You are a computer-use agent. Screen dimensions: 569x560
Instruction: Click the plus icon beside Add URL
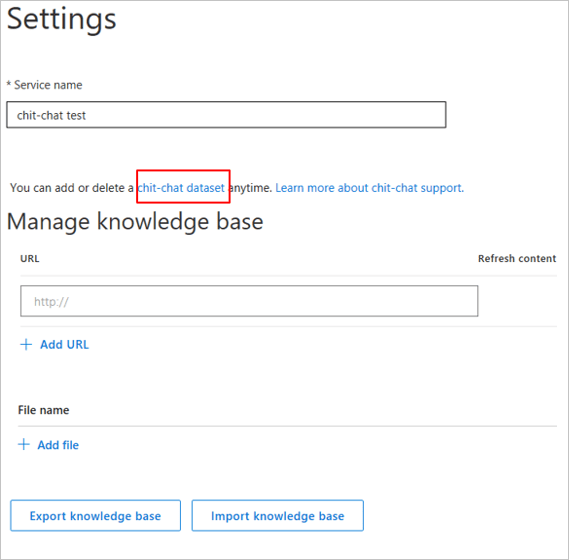pyautogui.click(x=26, y=344)
